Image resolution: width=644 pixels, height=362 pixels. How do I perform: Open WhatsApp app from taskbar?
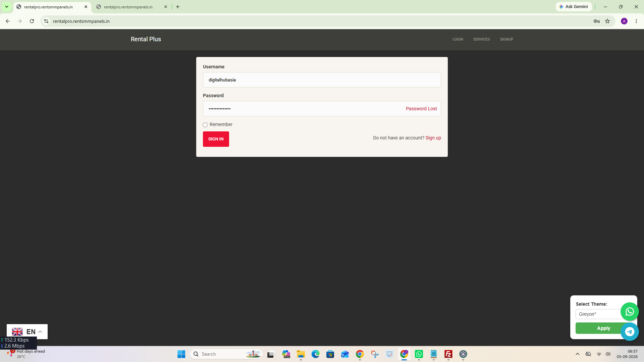[419, 354]
